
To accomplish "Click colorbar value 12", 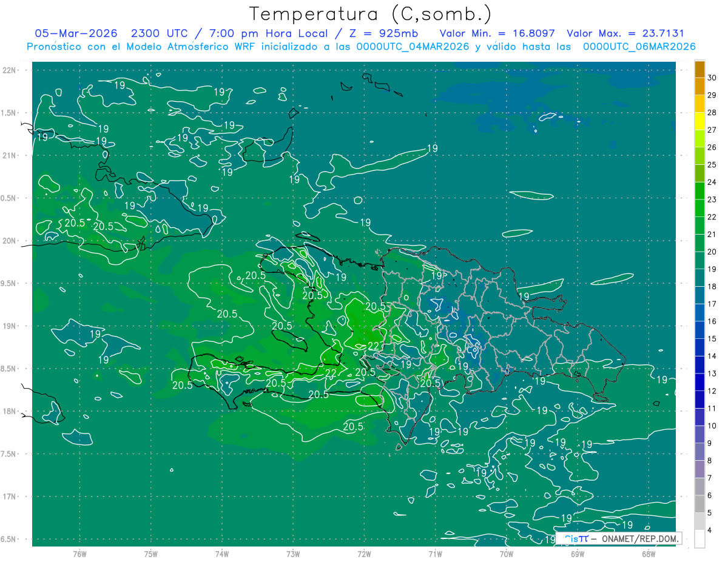I will pos(712,391).
